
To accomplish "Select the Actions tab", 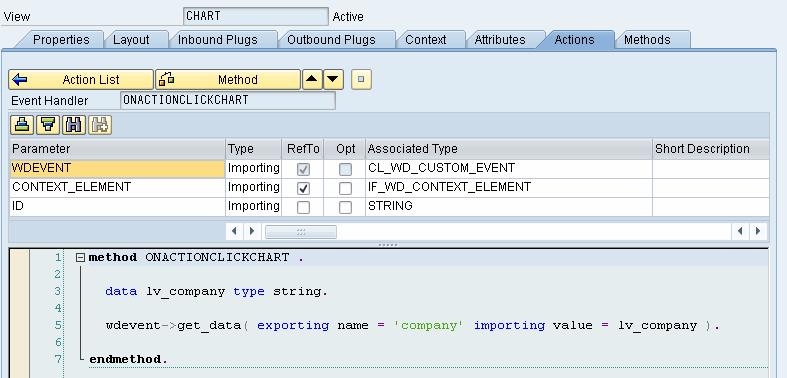I will click(x=574, y=40).
